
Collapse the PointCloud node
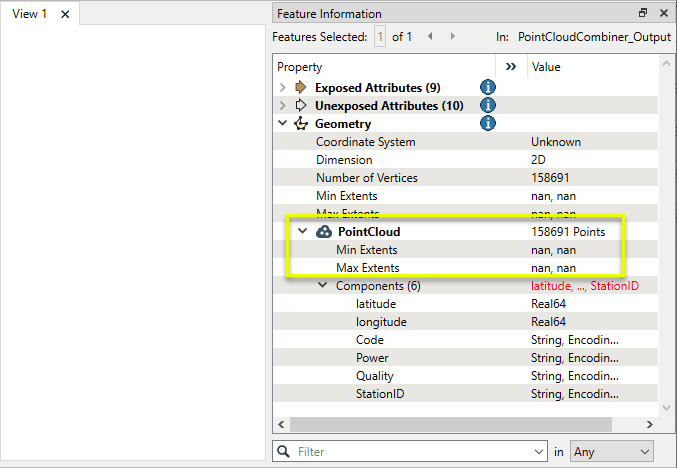(303, 232)
